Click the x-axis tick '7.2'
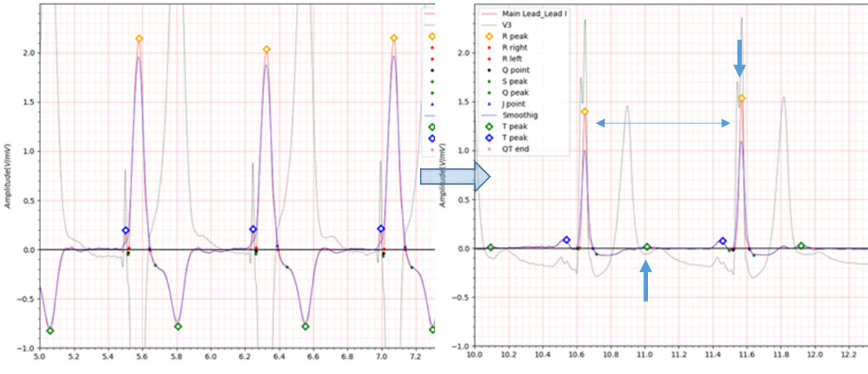The height and width of the screenshot is (374, 868). click(x=416, y=357)
